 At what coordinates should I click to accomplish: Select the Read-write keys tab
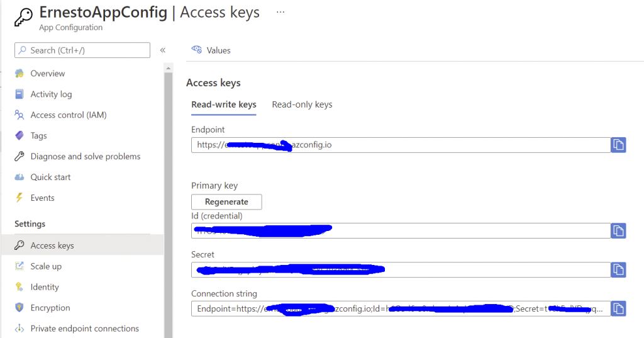224,105
